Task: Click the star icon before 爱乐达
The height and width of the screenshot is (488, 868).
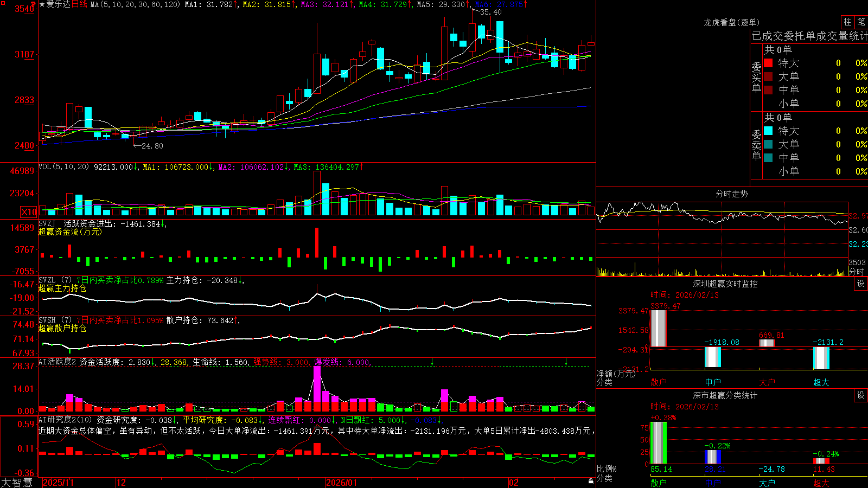Action: pos(42,4)
